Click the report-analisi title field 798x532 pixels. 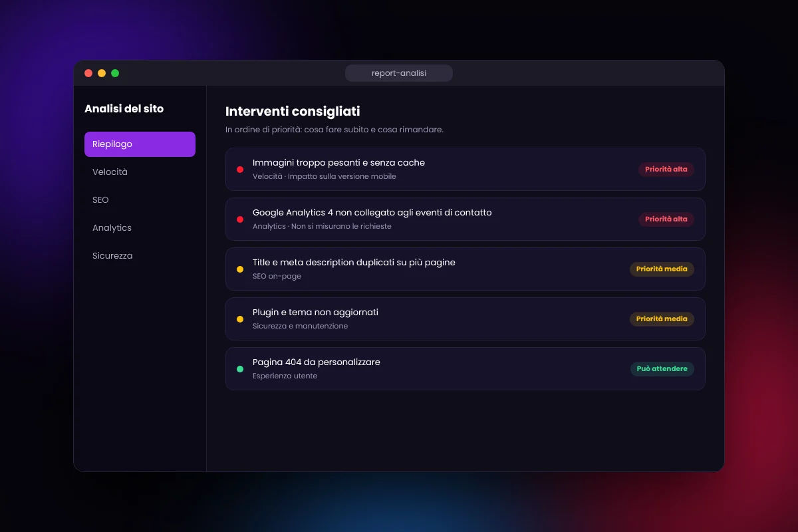(399, 73)
